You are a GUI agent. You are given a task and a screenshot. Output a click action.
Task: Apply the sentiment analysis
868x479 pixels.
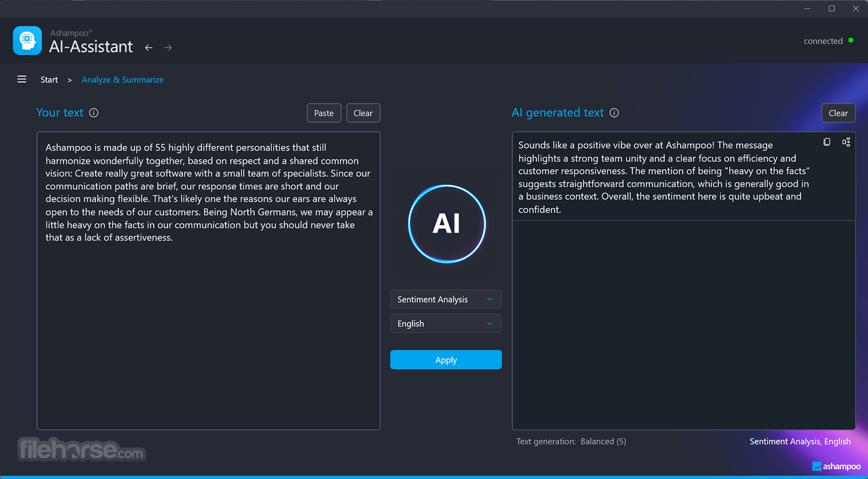pos(446,360)
